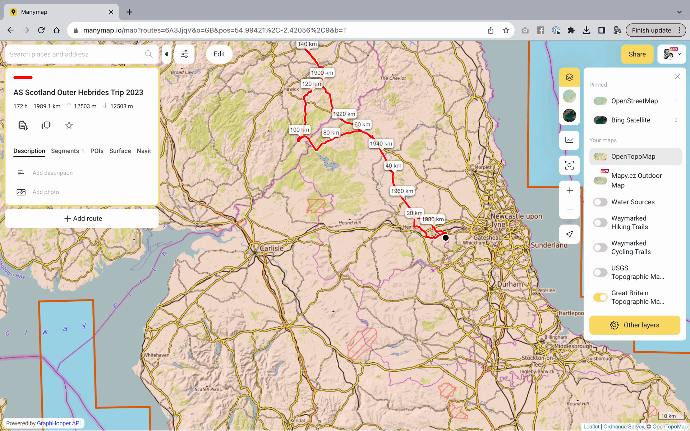This screenshot has height=431, width=690.
Task: Enable Waymarked Cycling Trails overlay
Action: (x=600, y=247)
